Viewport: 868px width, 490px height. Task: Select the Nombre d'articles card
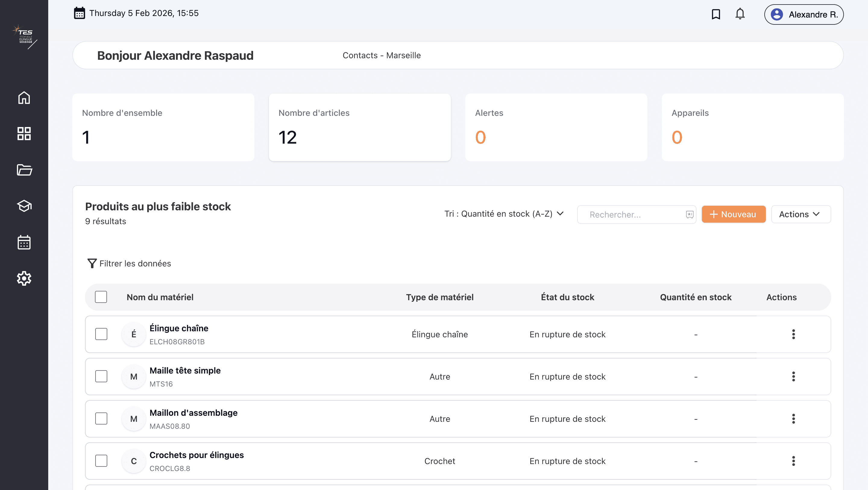pos(360,127)
